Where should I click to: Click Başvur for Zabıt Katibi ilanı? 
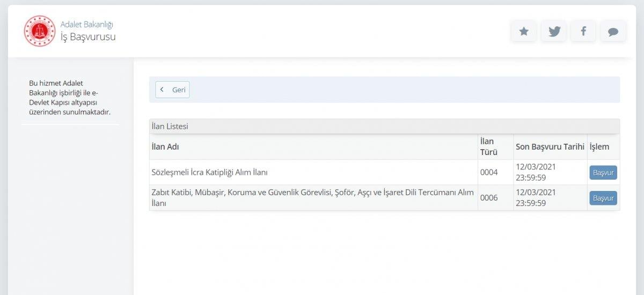pyautogui.click(x=603, y=198)
